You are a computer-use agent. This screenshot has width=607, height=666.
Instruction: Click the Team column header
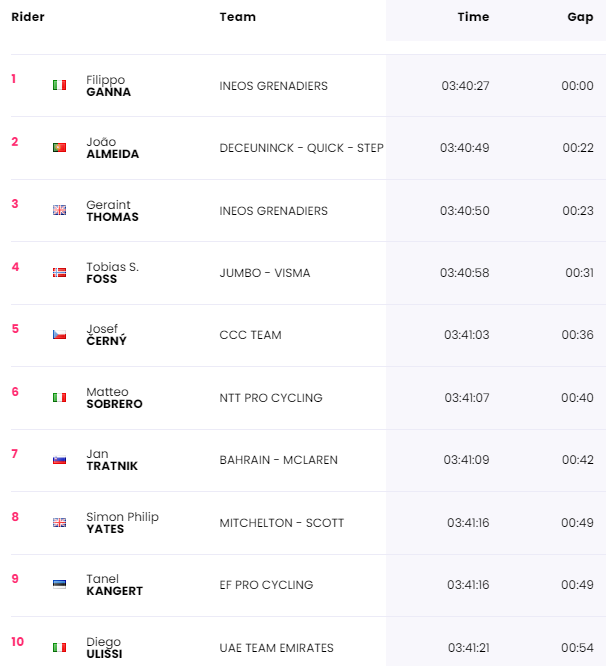click(x=237, y=17)
